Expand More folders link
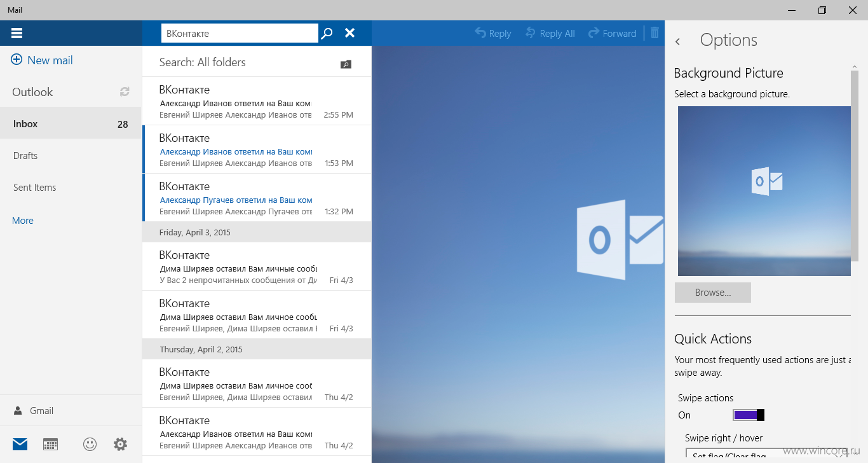The width and height of the screenshot is (868, 463). (23, 220)
